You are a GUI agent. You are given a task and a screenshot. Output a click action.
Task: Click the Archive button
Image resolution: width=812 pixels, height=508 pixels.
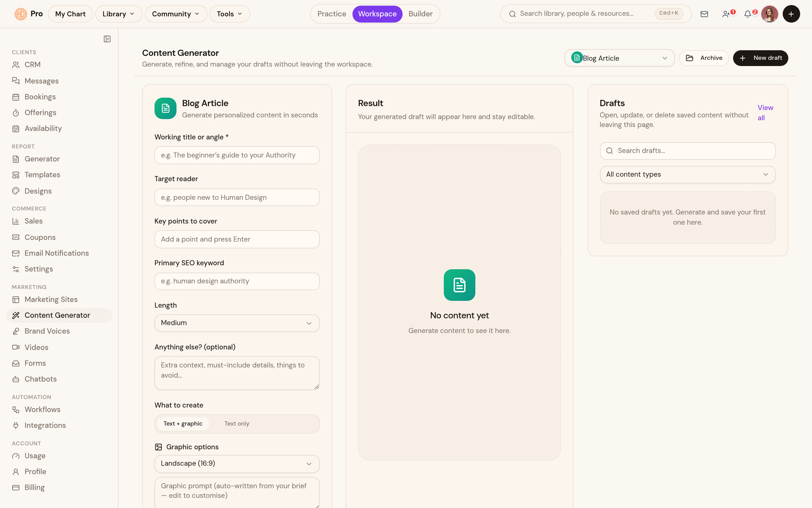(x=704, y=58)
